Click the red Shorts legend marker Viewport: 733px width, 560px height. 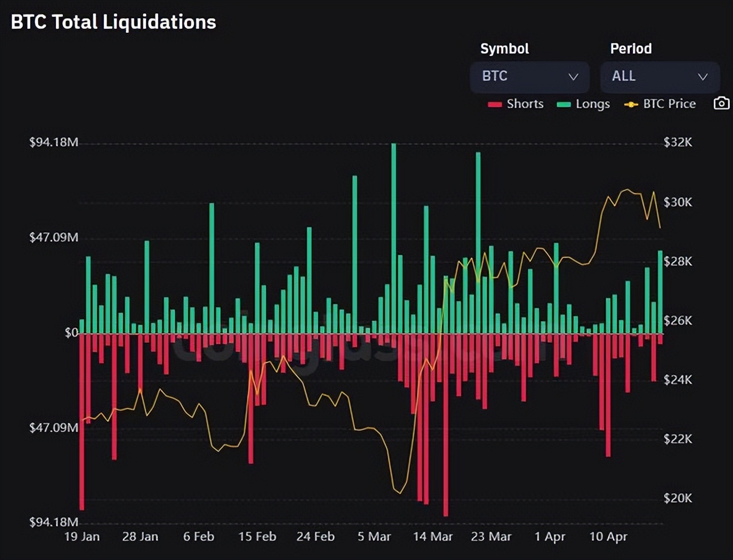(494, 104)
